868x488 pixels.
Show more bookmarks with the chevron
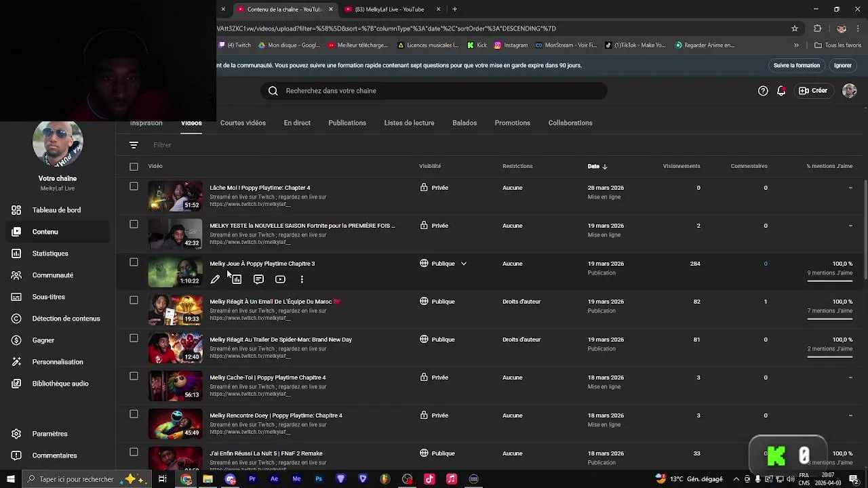coord(796,45)
